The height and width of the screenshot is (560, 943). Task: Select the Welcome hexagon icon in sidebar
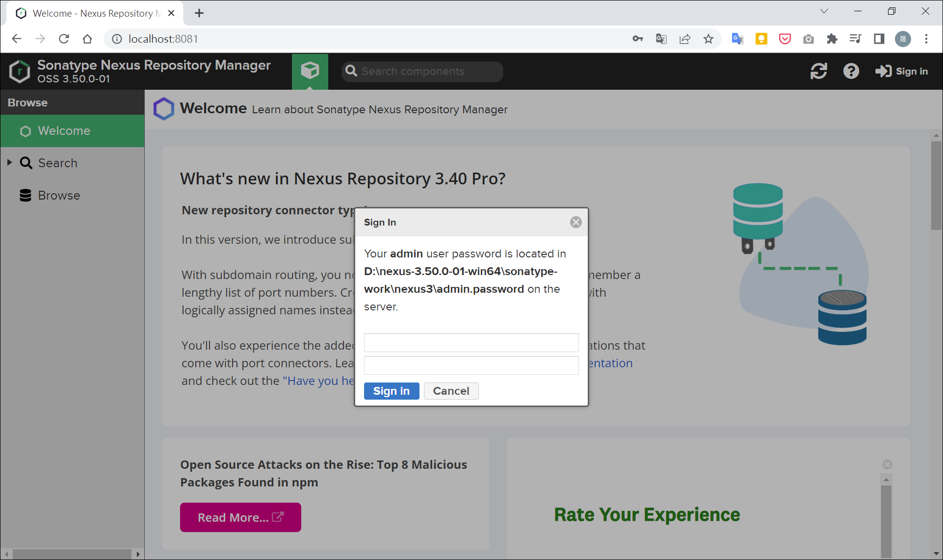(x=26, y=130)
